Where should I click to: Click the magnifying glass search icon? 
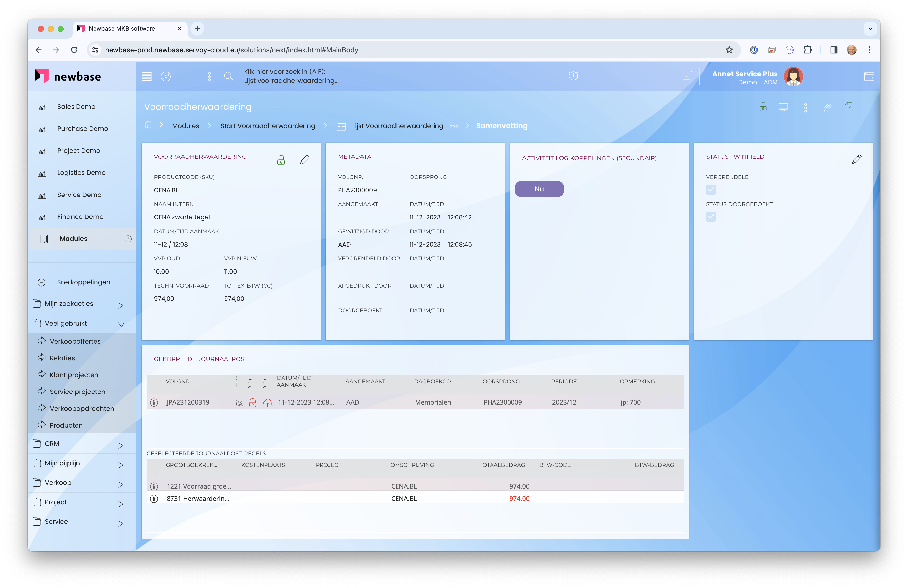(x=228, y=76)
